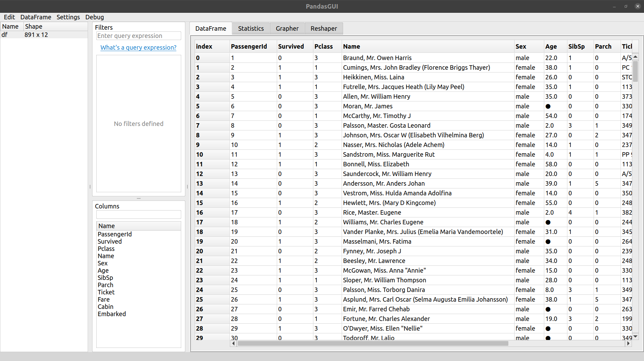Select the df dataframe in the list

[44, 35]
